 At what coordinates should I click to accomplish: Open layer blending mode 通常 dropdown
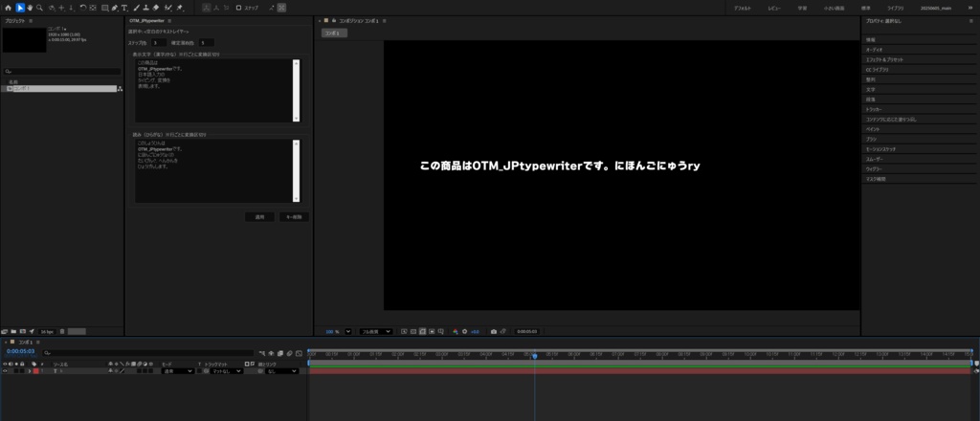[x=177, y=371]
